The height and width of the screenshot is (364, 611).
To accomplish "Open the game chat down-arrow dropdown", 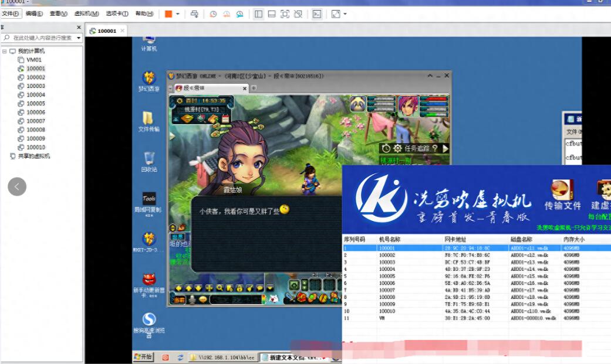I will [270, 288].
